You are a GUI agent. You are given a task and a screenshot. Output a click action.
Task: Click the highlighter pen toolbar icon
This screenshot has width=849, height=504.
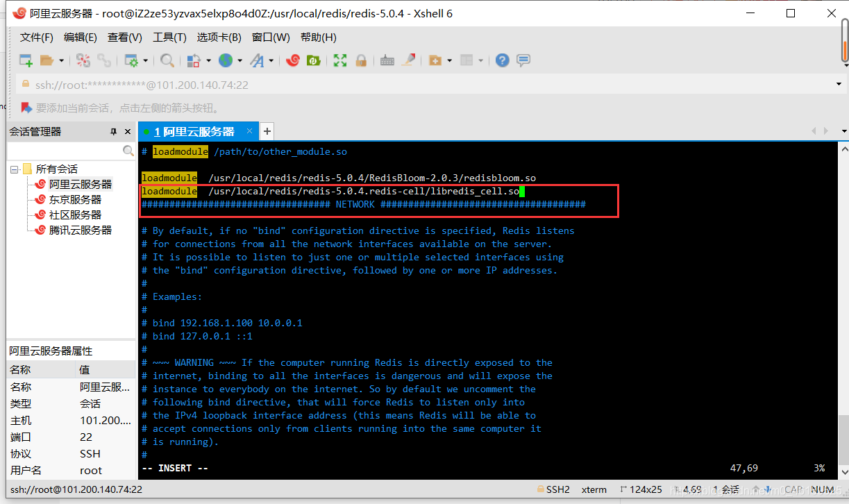click(x=409, y=60)
